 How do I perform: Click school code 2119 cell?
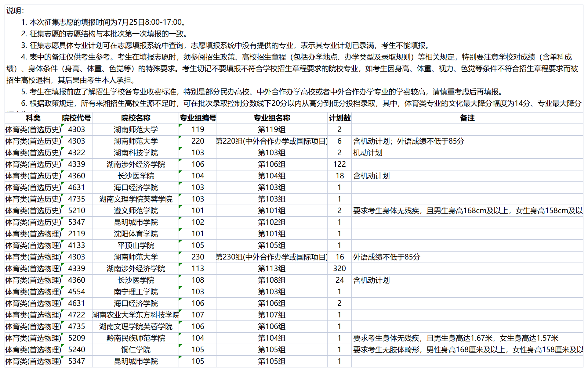pos(77,234)
